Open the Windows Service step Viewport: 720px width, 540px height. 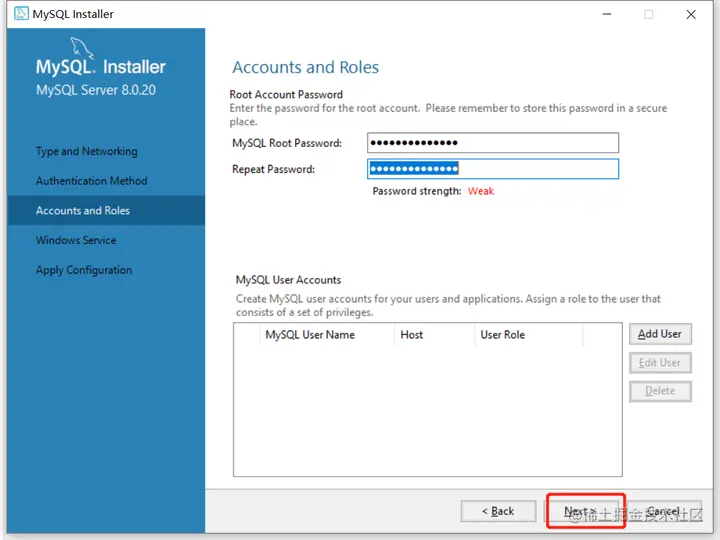tap(76, 240)
